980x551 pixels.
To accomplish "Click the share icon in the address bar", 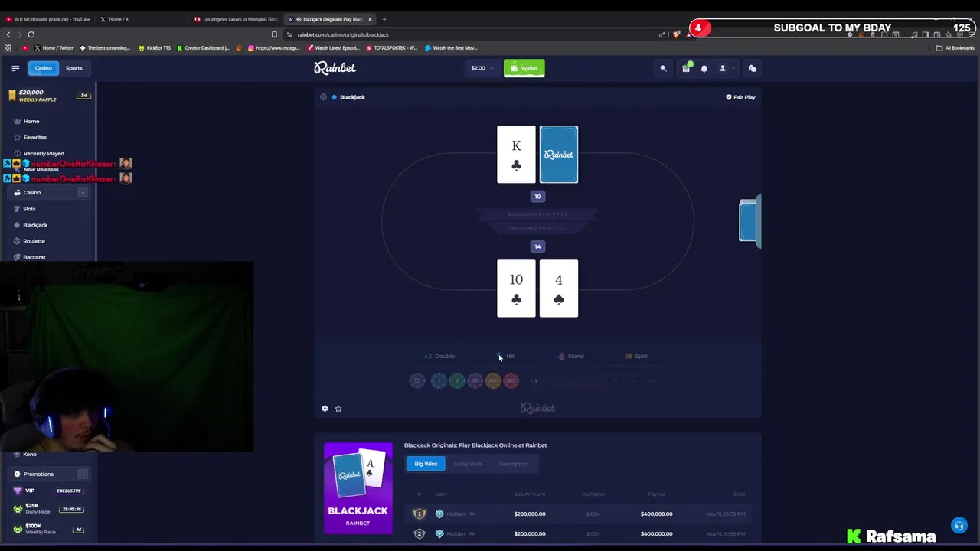I will (x=662, y=34).
